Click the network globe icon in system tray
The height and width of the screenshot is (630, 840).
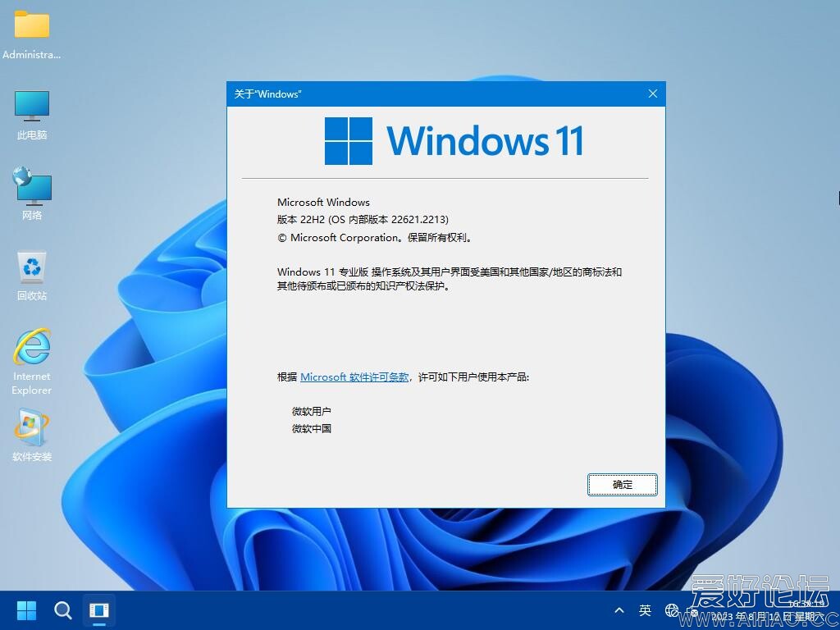[x=672, y=610]
